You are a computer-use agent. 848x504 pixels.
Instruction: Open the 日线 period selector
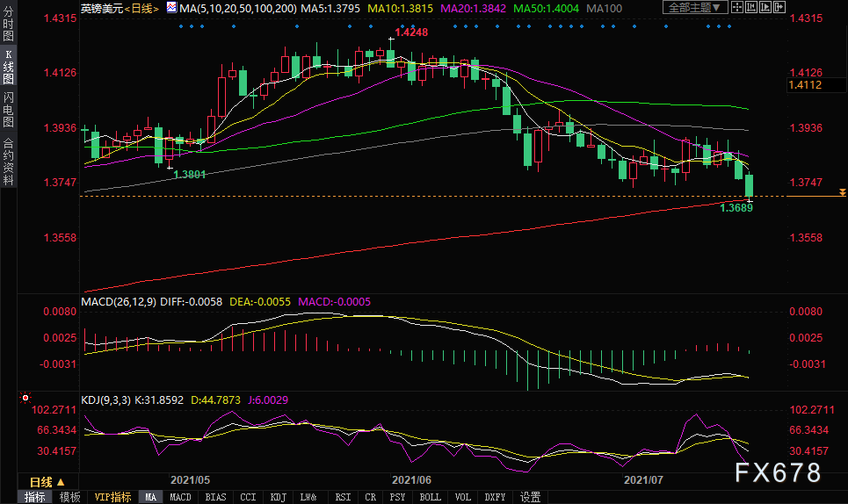point(47,482)
